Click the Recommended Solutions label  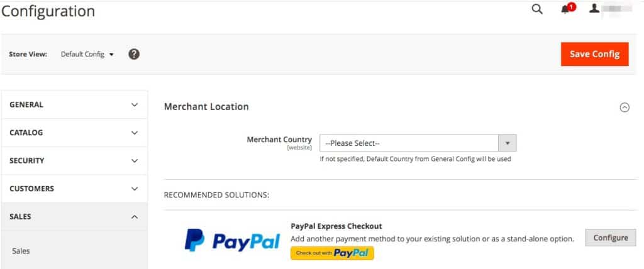tap(216, 195)
